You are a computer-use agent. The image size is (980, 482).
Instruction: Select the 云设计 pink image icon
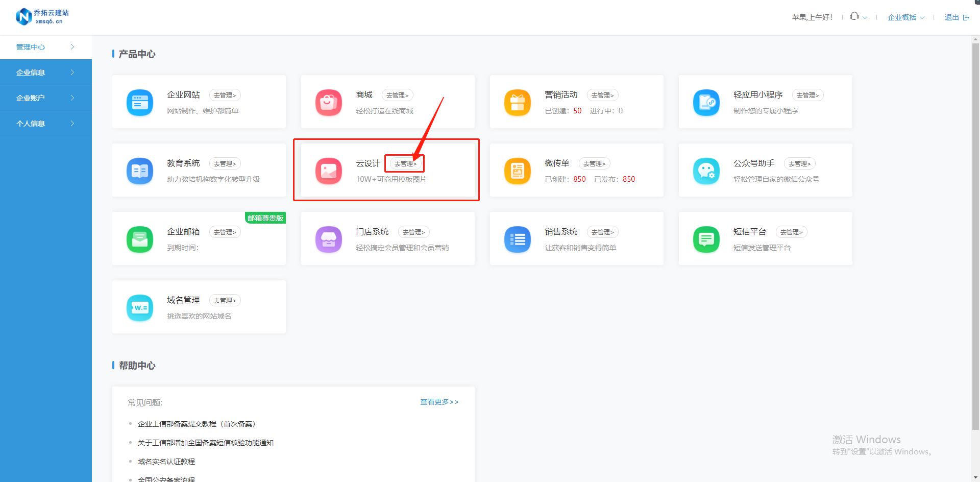(x=328, y=171)
